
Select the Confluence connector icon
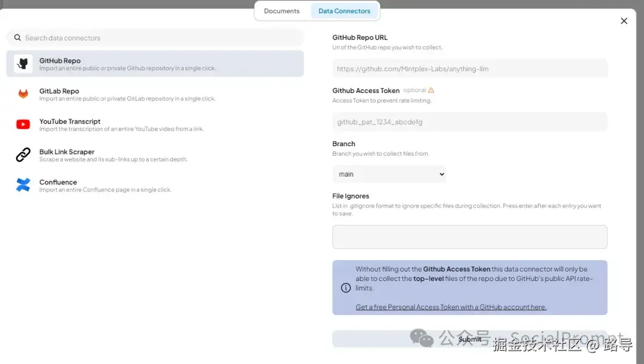[x=23, y=186]
